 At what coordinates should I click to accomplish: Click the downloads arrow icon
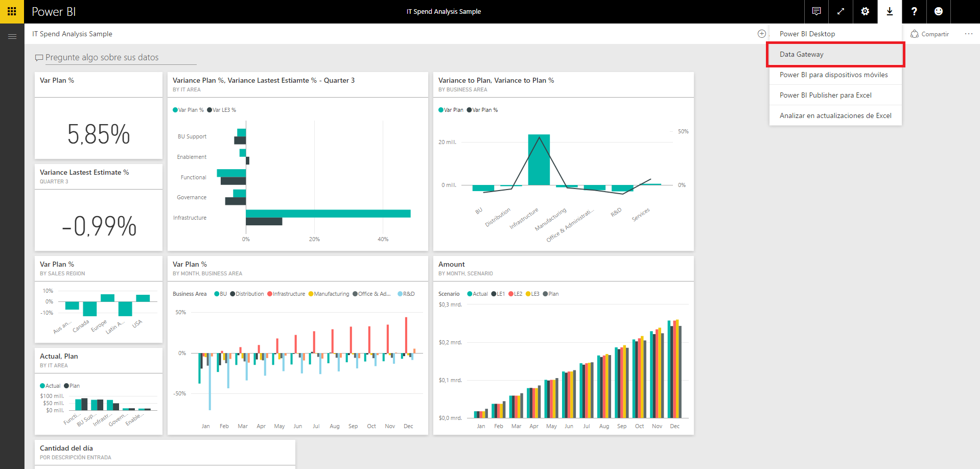(890, 11)
